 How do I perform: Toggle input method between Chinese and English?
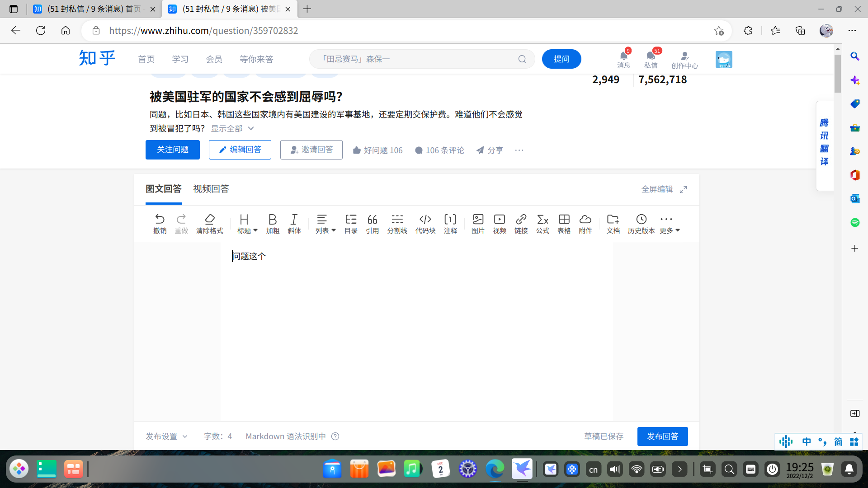pyautogui.click(x=807, y=442)
